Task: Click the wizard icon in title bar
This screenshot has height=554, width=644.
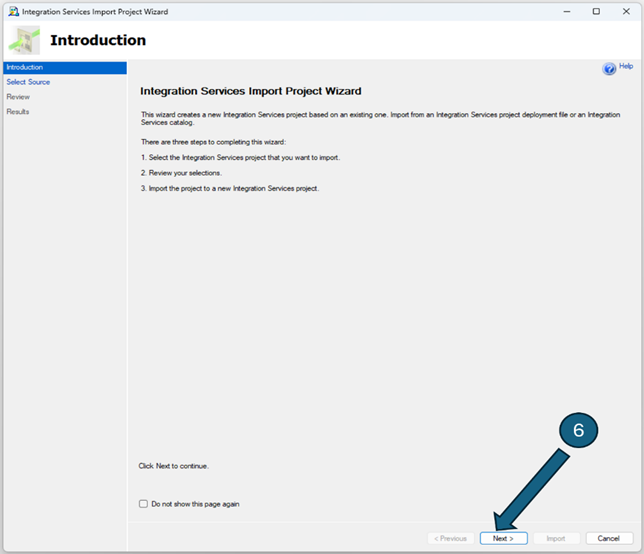Action: [x=14, y=11]
